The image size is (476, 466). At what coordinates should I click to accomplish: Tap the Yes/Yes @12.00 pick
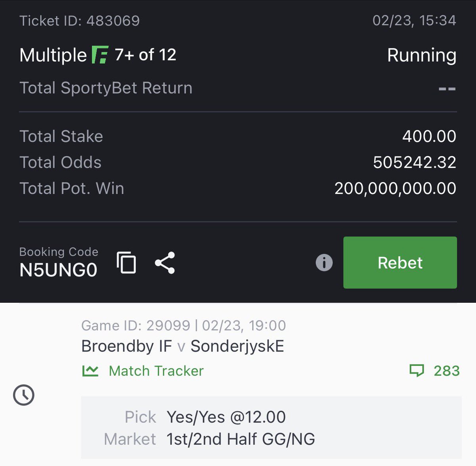[x=226, y=417]
